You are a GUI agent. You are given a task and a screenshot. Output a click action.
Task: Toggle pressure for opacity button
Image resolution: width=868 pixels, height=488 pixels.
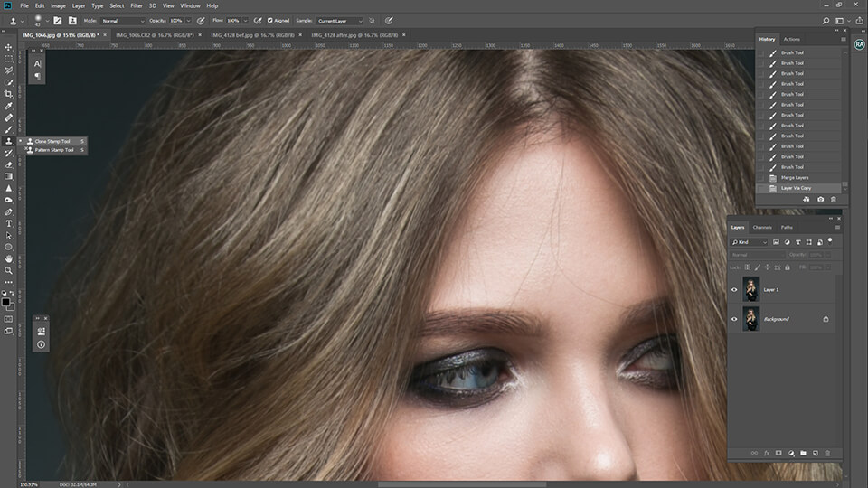(201, 21)
